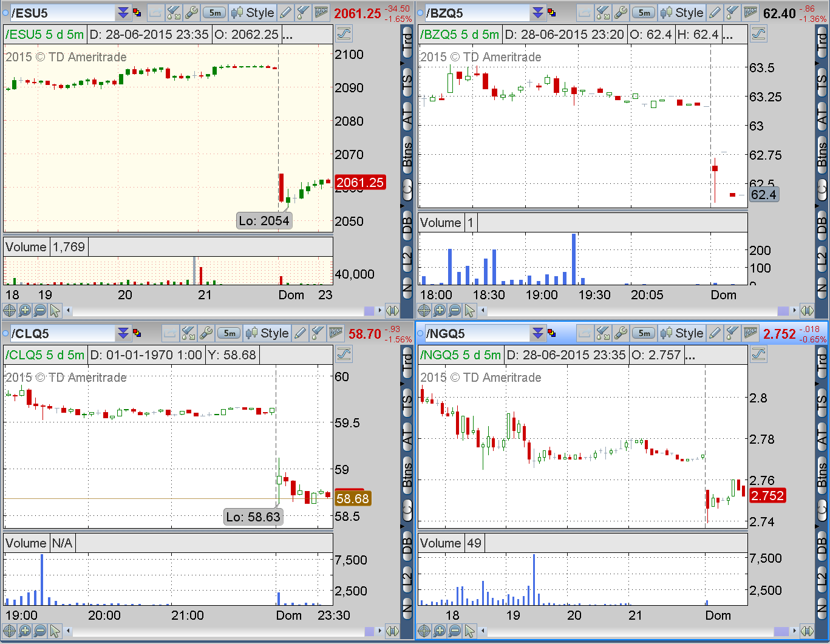Toggle the link circle next to /CLQ5 symbol

[x=6, y=333]
